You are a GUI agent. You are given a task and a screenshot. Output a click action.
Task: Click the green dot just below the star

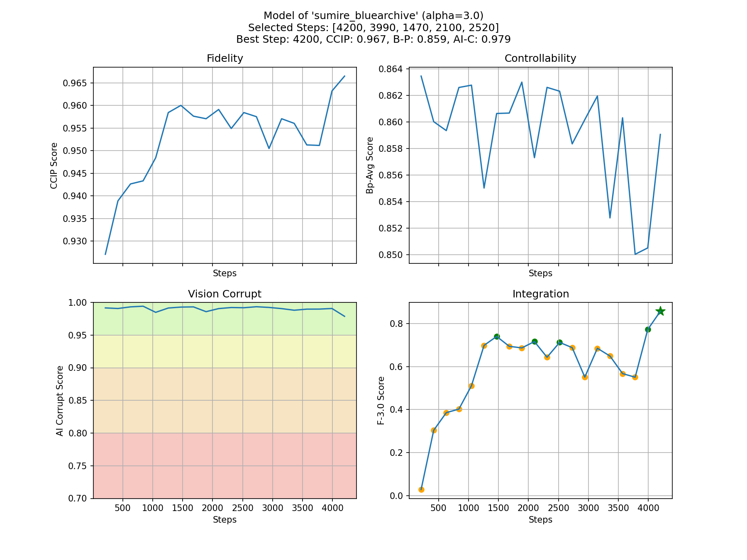tap(648, 329)
